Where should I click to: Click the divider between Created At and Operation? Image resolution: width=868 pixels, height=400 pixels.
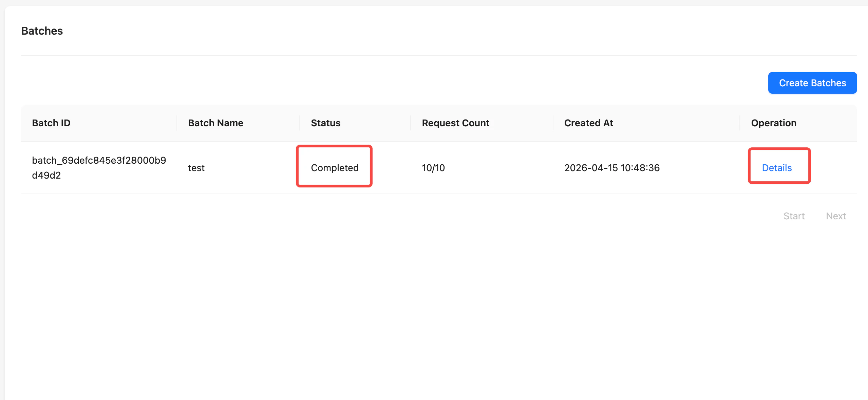[740, 123]
